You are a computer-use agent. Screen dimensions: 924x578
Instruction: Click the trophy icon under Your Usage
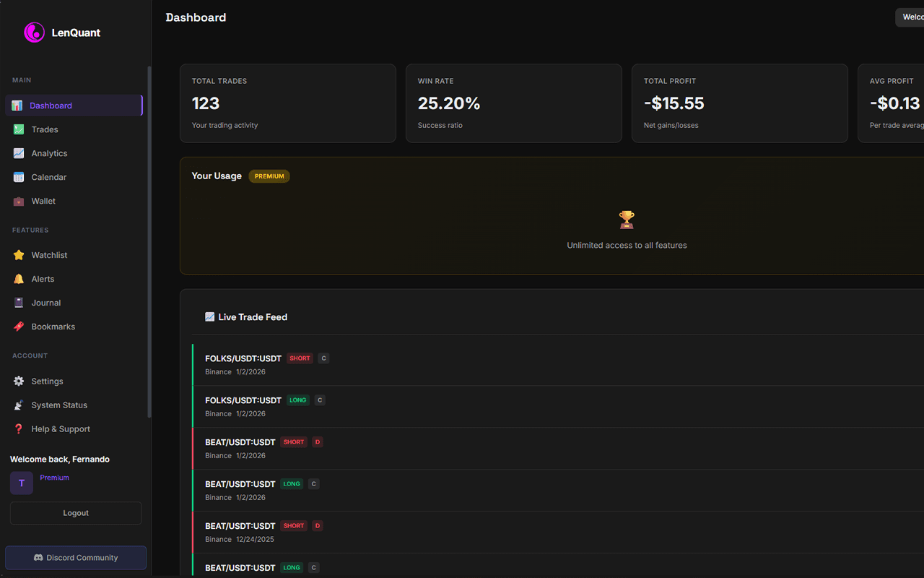[626, 219]
